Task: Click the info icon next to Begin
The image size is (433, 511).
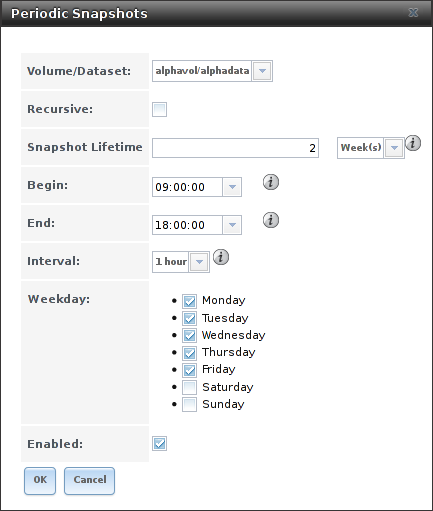Action: [271, 182]
